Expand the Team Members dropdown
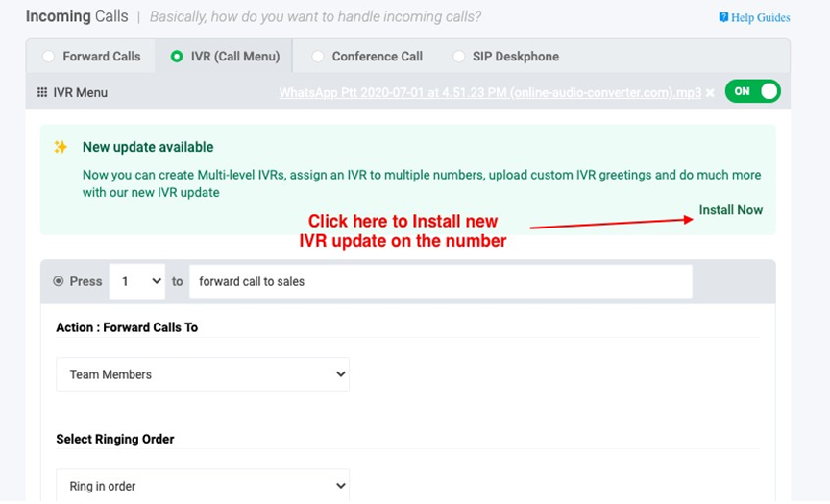The height and width of the screenshot is (504, 830). click(x=203, y=374)
